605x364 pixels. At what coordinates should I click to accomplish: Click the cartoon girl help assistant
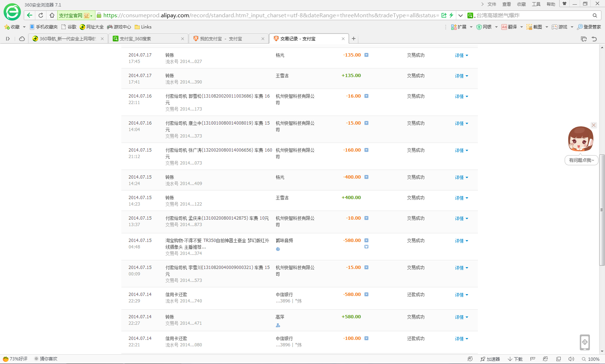(581, 139)
